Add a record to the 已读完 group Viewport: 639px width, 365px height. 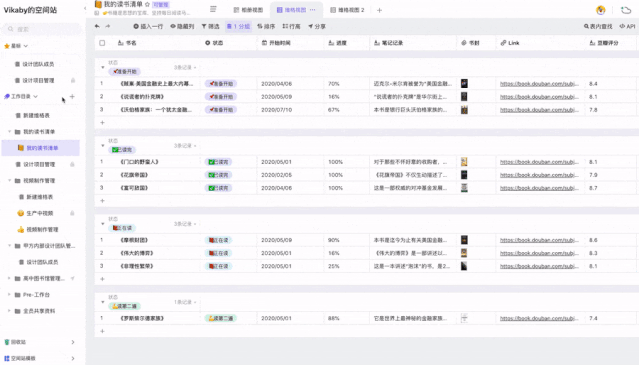click(x=102, y=201)
